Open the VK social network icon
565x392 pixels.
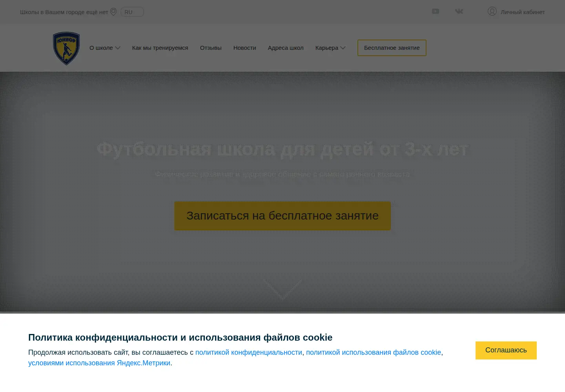click(459, 11)
